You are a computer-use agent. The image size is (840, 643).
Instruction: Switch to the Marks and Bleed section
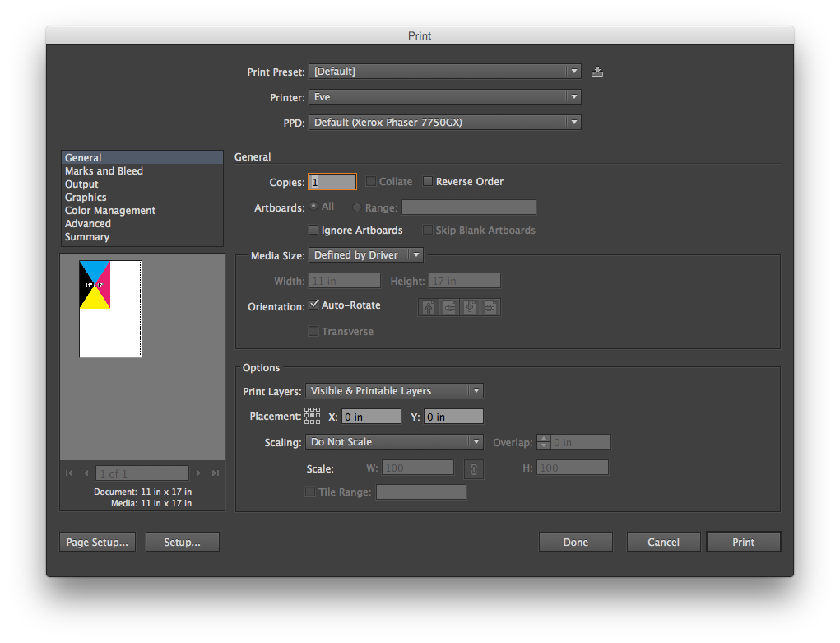tap(104, 170)
